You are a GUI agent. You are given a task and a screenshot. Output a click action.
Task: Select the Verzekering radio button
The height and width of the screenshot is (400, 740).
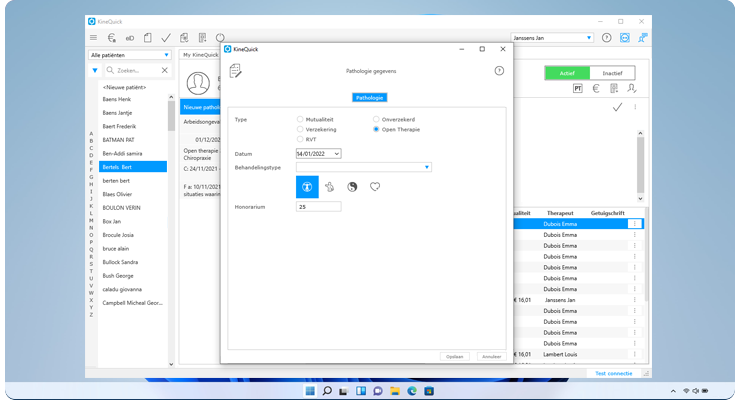point(300,129)
